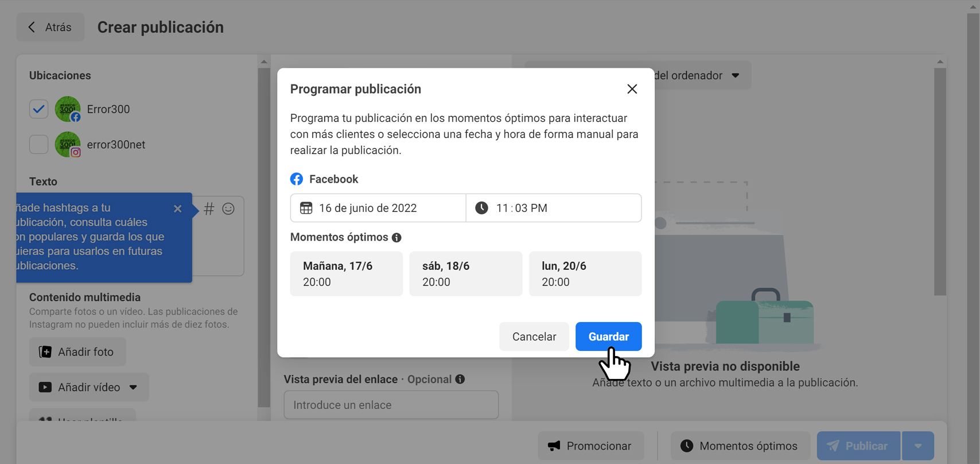Click the photo icon on Añadir foto
980x464 pixels.
point(45,351)
